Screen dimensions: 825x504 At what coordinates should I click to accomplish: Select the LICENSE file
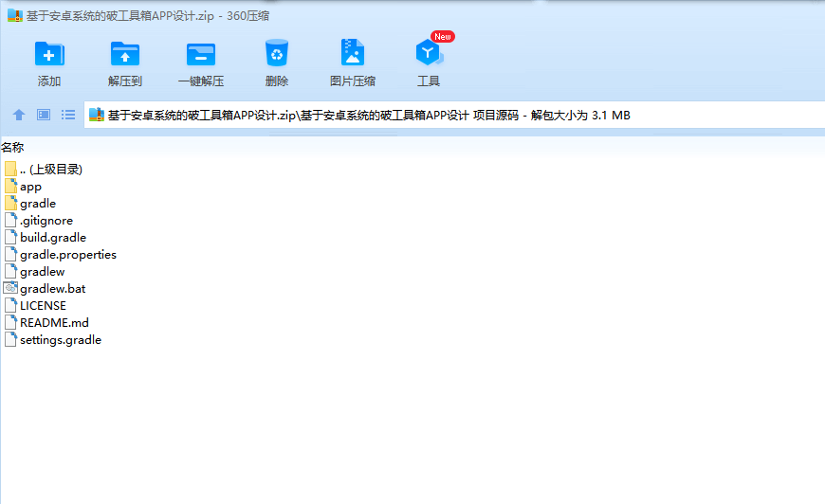coord(35,306)
